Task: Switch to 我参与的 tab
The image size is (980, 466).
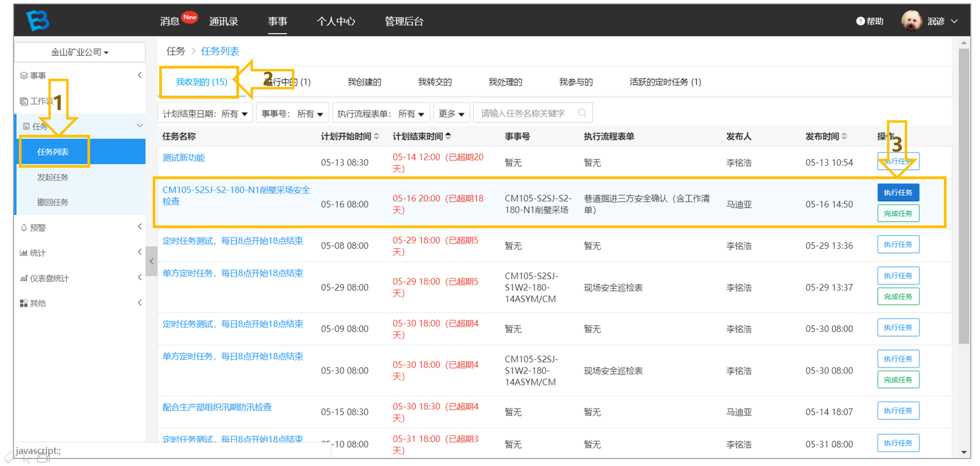Action: (x=576, y=82)
